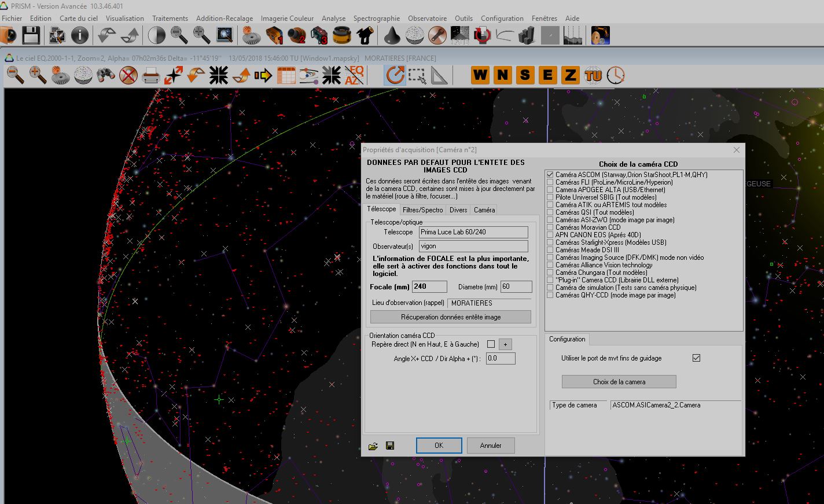Click the open folder icon in dialog
The width and height of the screenshot is (824, 504).
[x=373, y=446]
